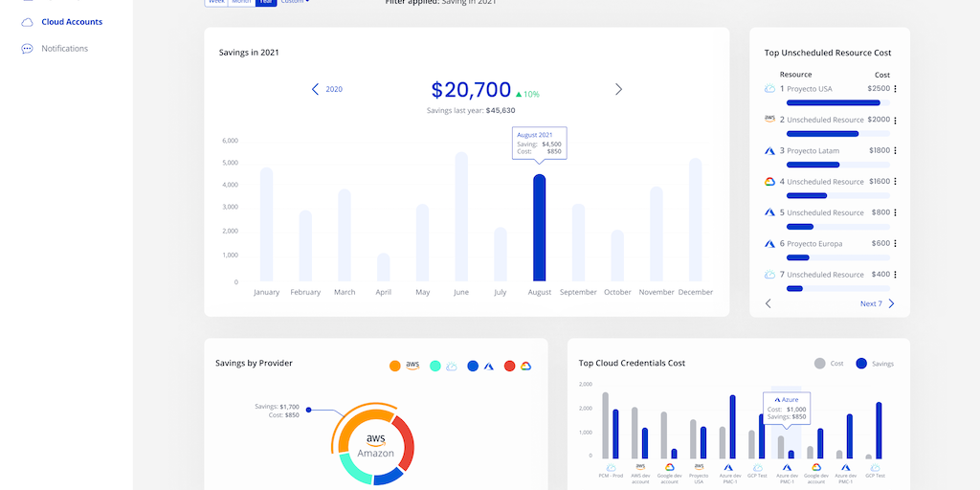Click the August bar in savings chart
Image resolution: width=980 pixels, height=490 pixels.
[x=540, y=228]
